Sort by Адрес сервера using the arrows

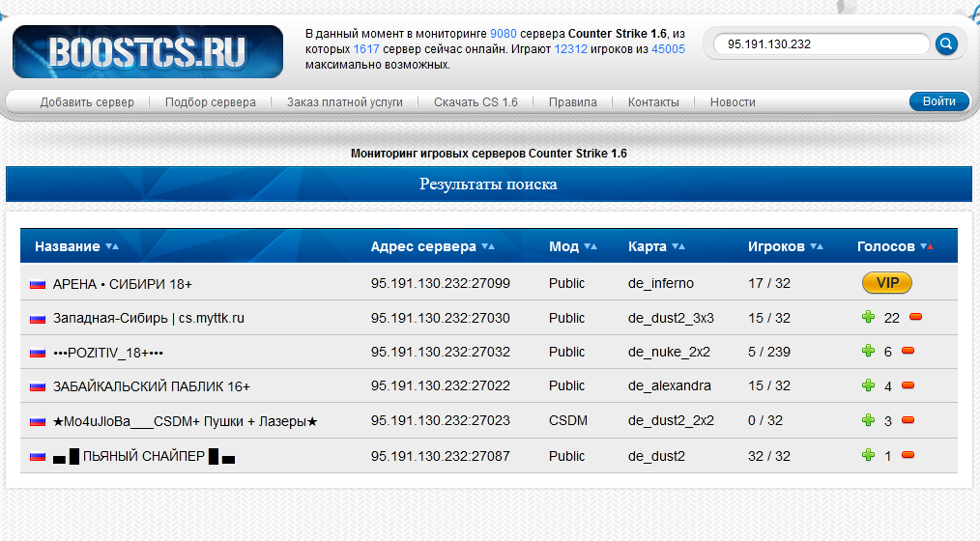pyautogui.click(x=488, y=246)
